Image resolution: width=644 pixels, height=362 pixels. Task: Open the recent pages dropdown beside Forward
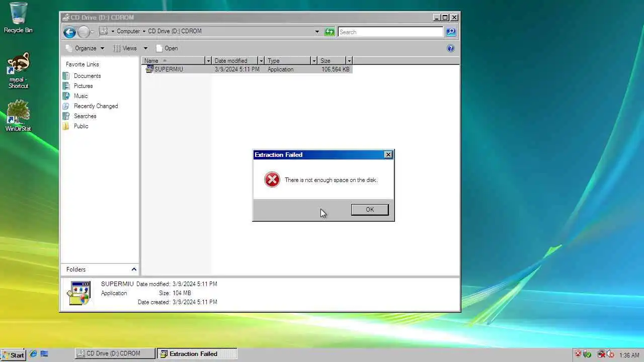click(93, 32)
